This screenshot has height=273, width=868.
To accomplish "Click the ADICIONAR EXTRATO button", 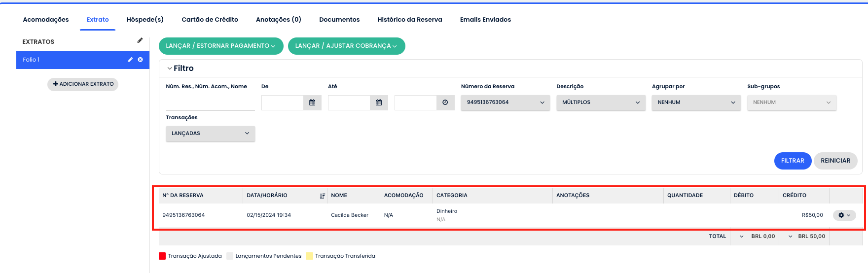I will coord(83,84).
